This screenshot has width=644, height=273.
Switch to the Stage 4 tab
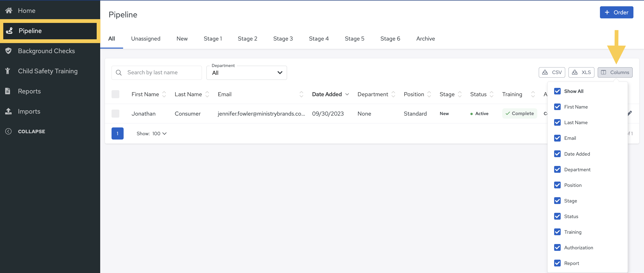click(319, 39)
